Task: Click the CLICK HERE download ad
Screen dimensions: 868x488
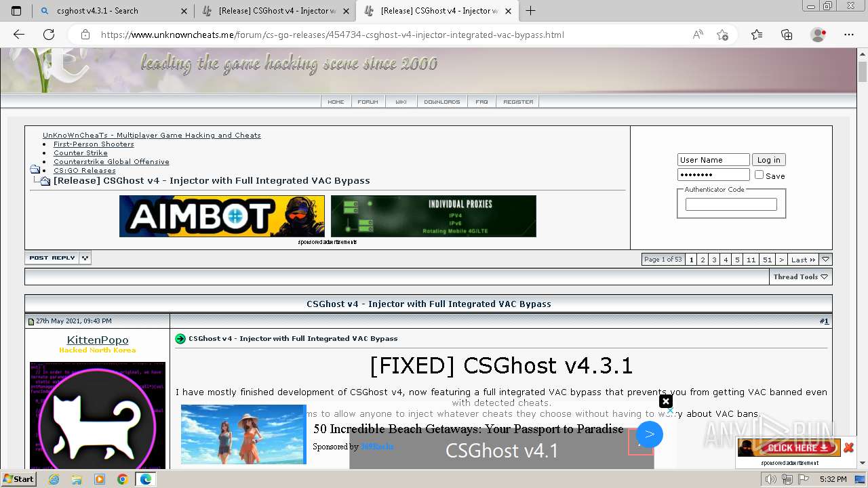Action: tap(789, 448)
